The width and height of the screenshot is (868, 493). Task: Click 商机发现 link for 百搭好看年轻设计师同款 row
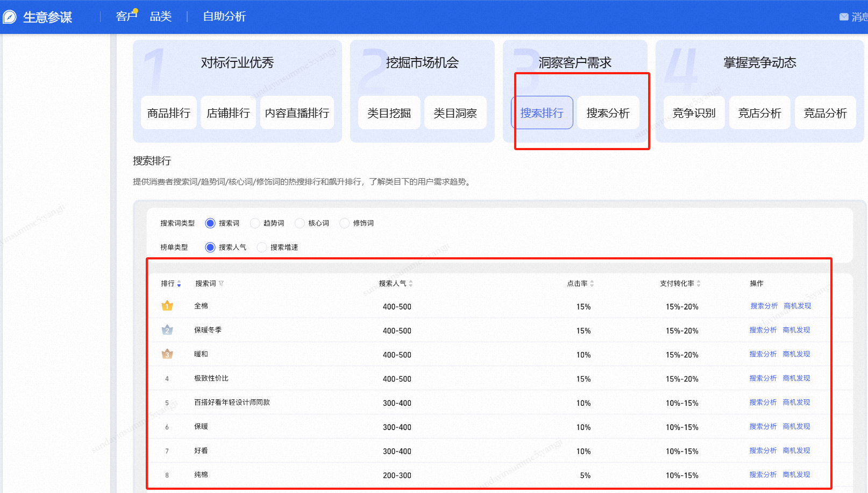pyautogui.click(x=796, y=402)
